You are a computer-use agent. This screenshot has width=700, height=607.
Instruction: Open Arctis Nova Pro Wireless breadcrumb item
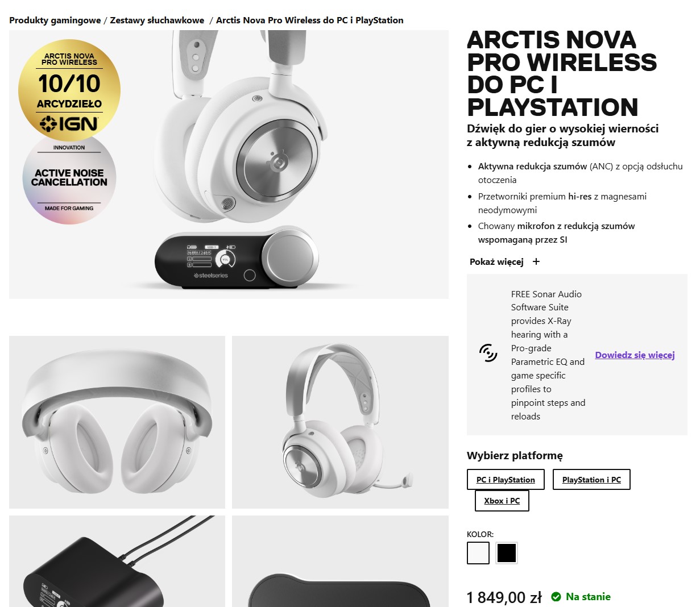pos(310,20)
